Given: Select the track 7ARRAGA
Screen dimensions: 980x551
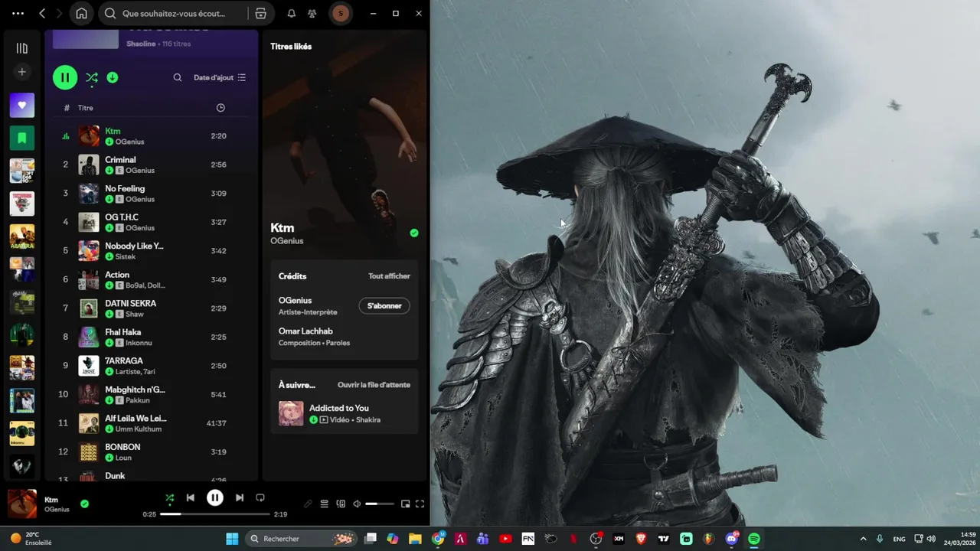Looking at the screenshot, I should pyautogui.click(x=152, y=366).
